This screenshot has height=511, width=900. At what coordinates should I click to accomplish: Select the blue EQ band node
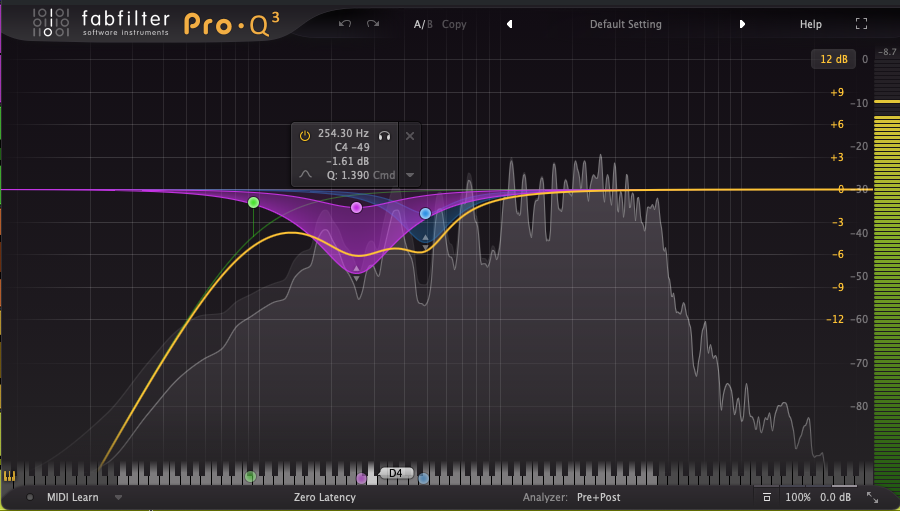pyautogui.click(x=425, y=214)
